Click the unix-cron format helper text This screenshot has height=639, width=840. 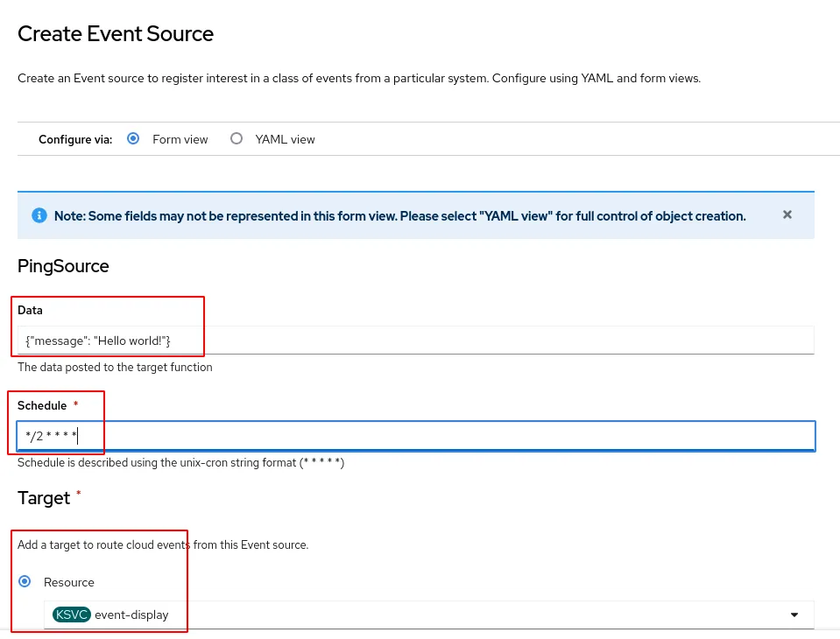coord(180,462)
